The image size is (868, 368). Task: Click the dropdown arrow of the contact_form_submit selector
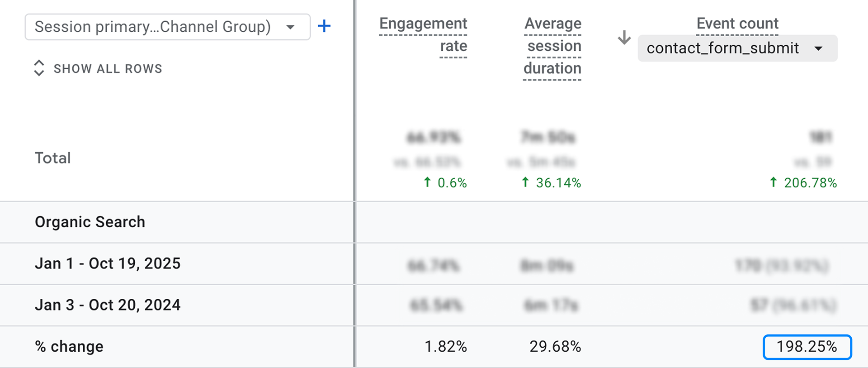[x=818, y=48]
